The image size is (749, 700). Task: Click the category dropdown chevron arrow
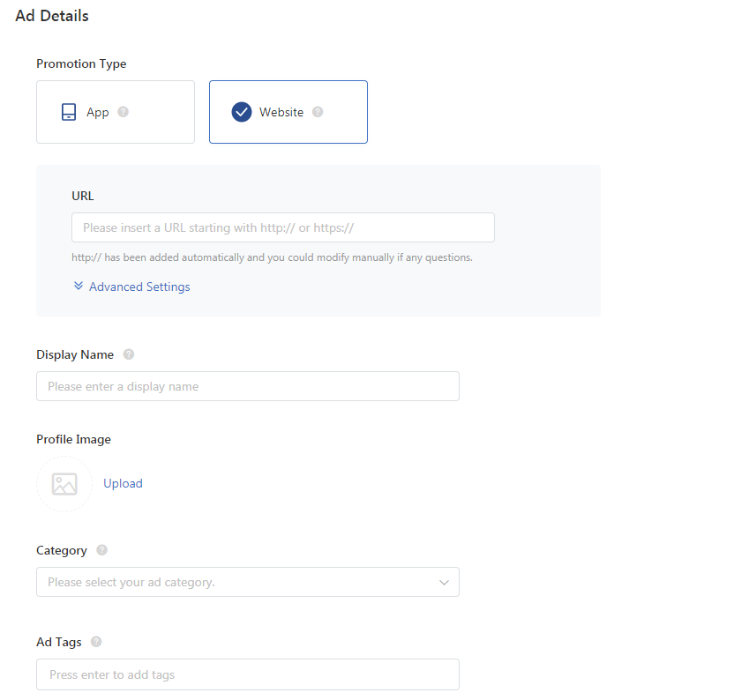pyautogui.click(x=445, y=583)
